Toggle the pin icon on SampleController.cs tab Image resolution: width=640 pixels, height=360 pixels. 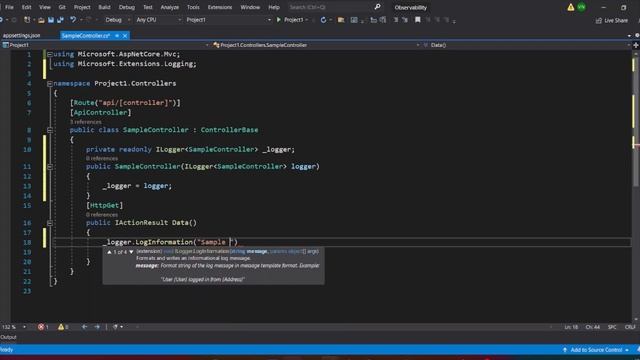pos(117,36)
